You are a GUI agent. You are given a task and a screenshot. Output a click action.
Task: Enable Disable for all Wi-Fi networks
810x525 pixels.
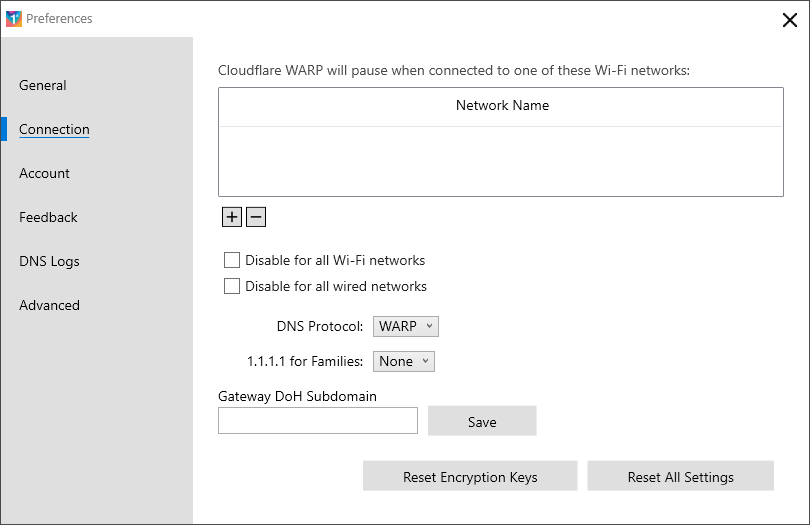click(232, 260)
